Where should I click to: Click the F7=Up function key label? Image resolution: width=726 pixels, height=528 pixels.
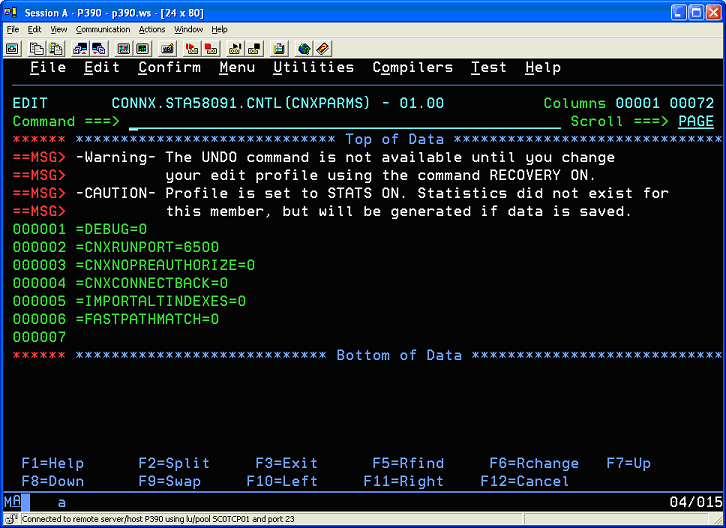[628, 463]
